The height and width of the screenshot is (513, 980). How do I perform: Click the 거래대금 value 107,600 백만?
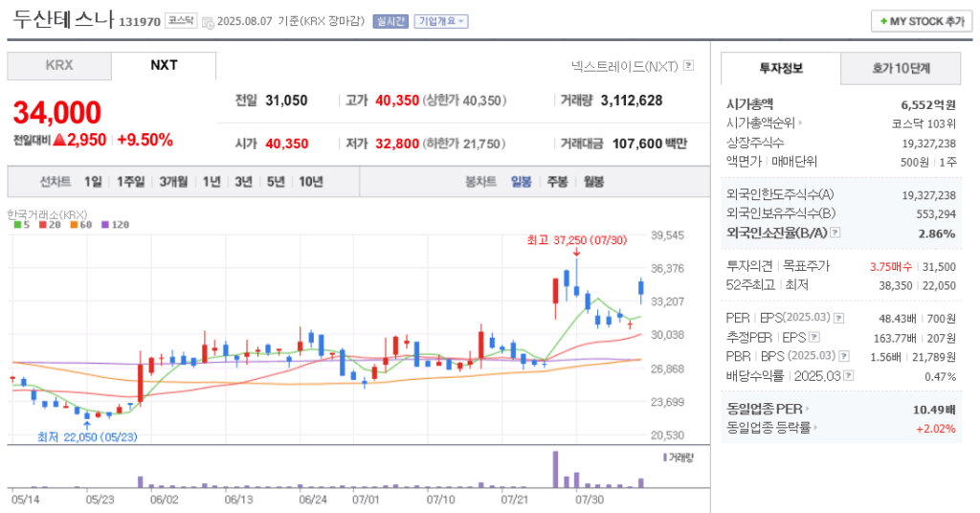[x=650, y=144]
